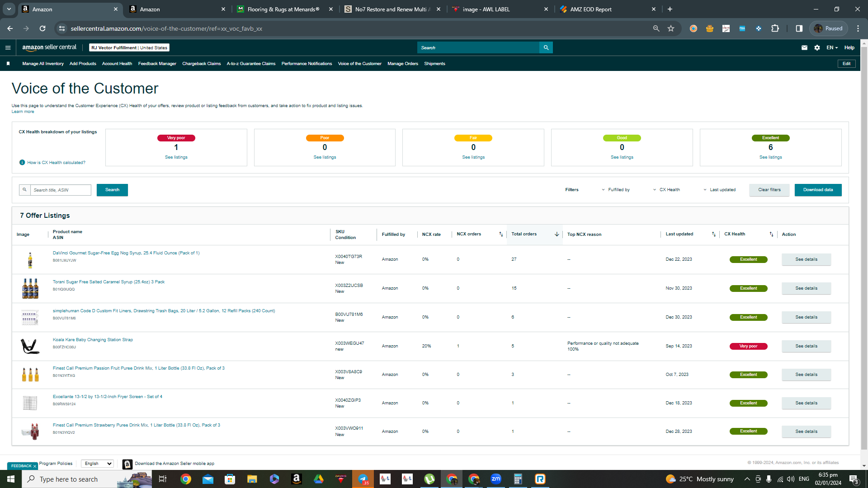Click the header search magnifier button
Screen dimensions: 868x488
coord(546,47)
